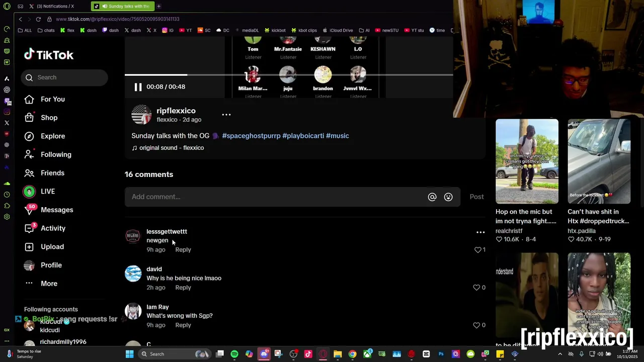Click browser back arrow
644x362 pixels.
coord(21,19)
